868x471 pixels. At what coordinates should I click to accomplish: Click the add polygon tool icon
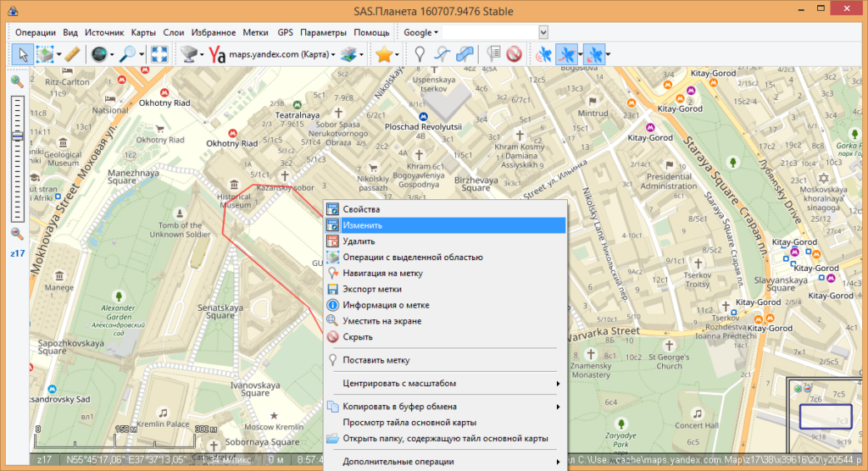[465, 54]
